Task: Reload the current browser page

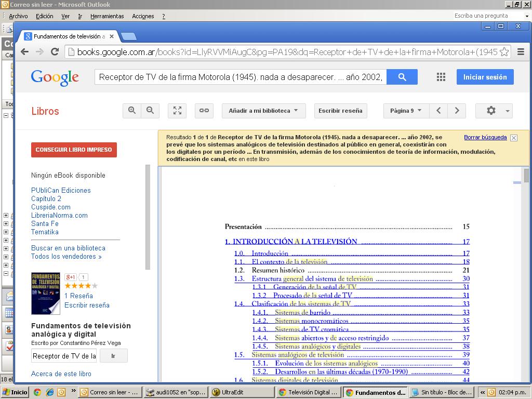Action: click(55, 52)
